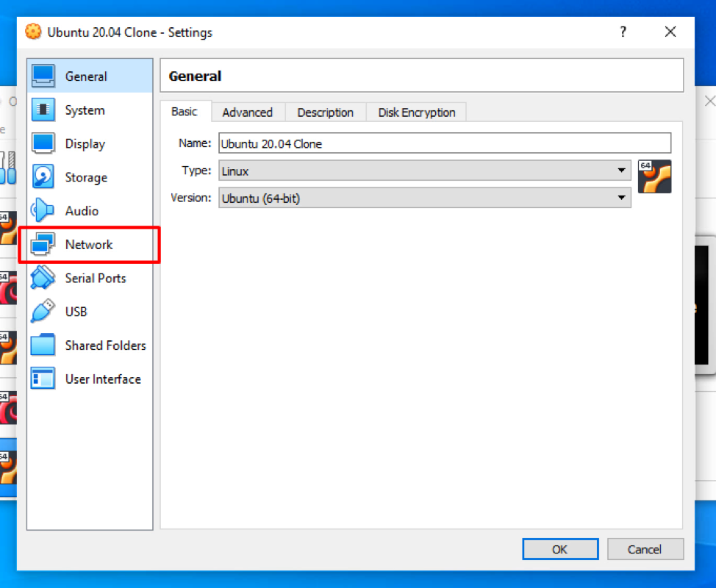Select User Interface settings
The width and height of the screenshot is (716, 588).
pyautogui.click(x=90, y=379)
